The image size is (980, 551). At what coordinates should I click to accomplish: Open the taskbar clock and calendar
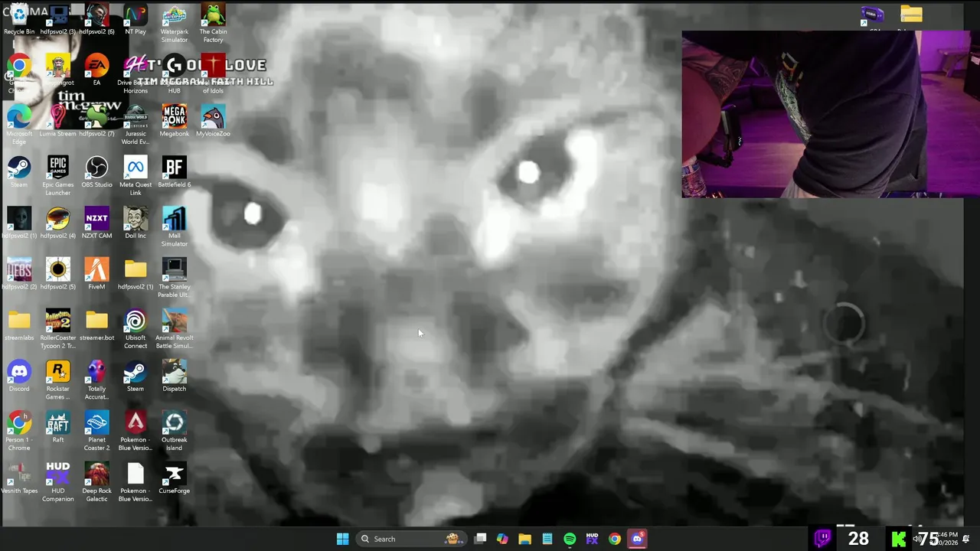[x=948, y=539]
